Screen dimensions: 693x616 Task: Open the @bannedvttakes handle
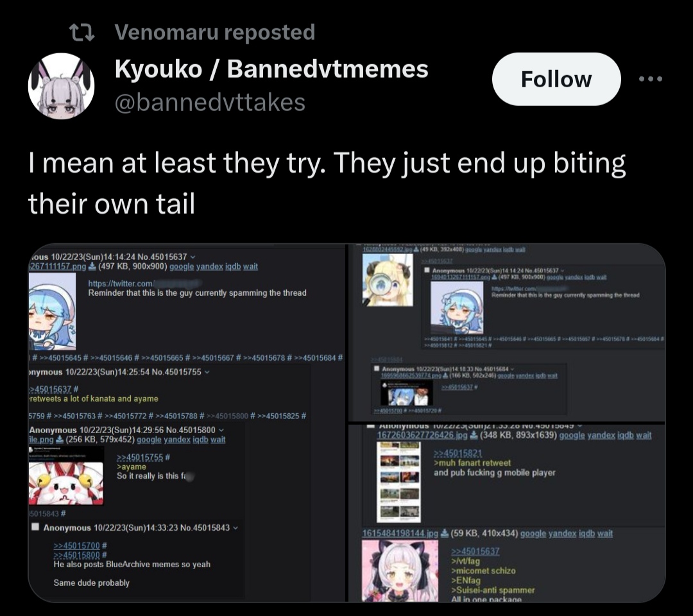pos(210,103)
